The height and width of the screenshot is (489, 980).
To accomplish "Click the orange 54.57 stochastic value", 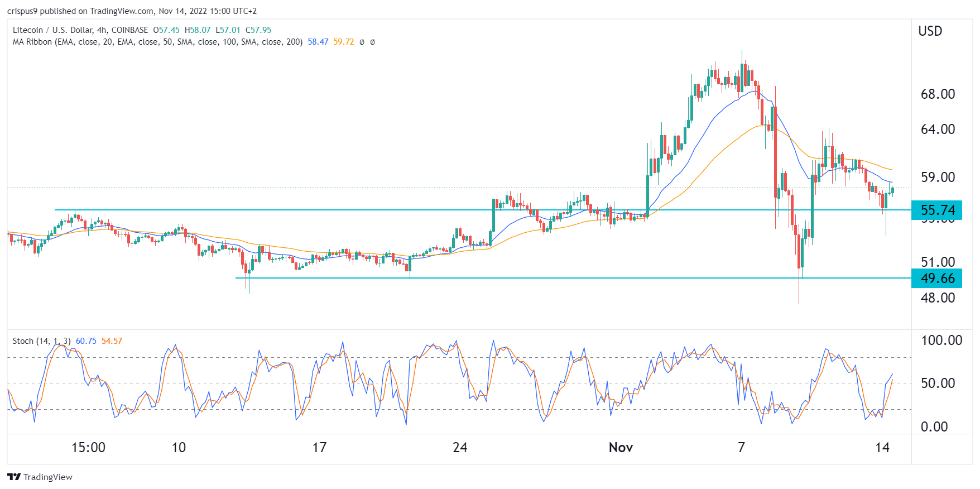I will click(112, 341).
